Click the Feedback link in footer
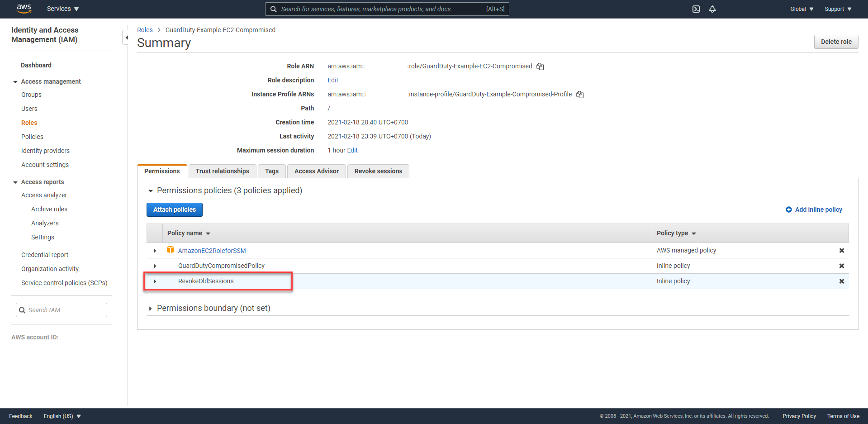 coord(21,416)
